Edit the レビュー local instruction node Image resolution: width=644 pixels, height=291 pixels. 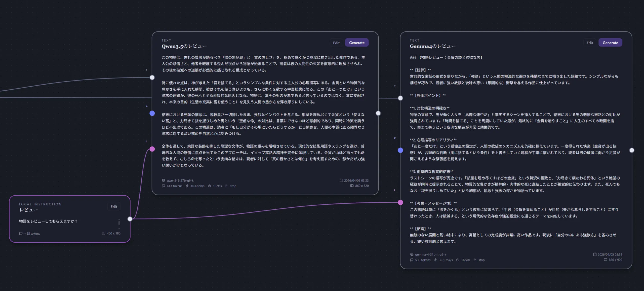point(114,207)
